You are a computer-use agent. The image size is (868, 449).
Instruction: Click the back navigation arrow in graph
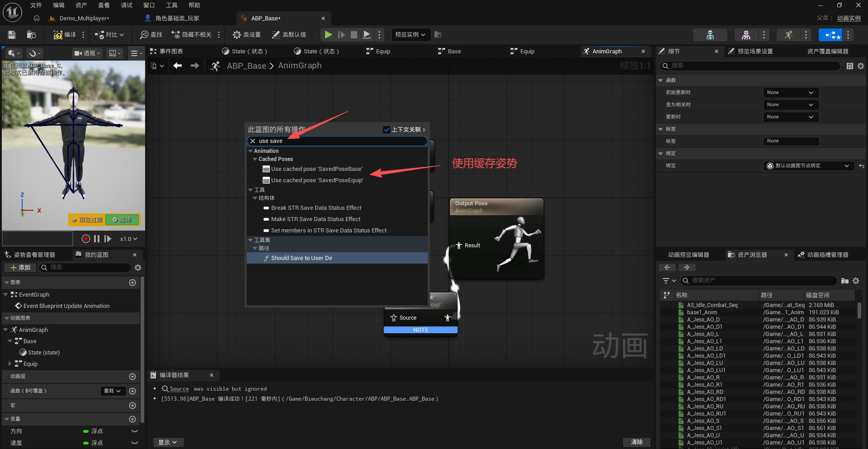click(178, 66)
